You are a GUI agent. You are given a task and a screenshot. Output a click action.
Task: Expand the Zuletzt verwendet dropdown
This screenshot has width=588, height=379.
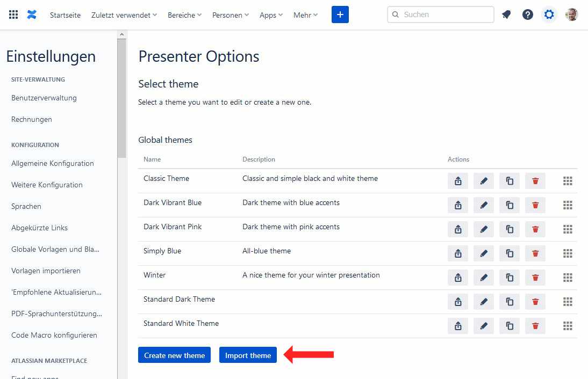pyautogui.click(x=124, y=15)
